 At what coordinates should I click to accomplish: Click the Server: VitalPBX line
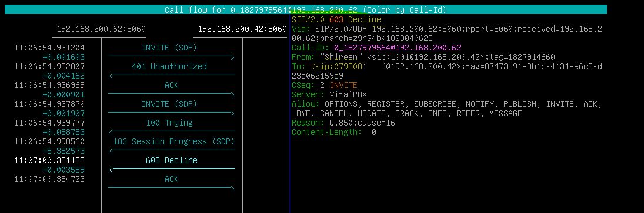click(x=329, y=94)
